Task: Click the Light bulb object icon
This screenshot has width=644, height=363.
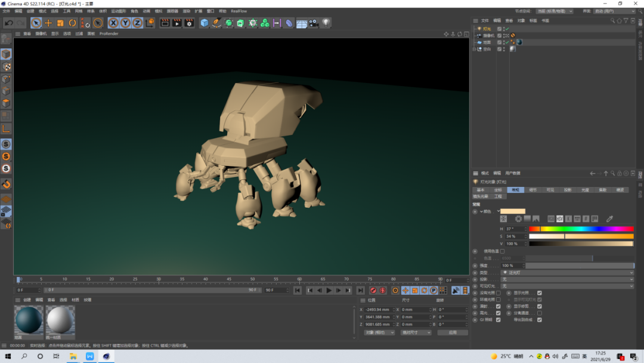Action: [326, 23]
